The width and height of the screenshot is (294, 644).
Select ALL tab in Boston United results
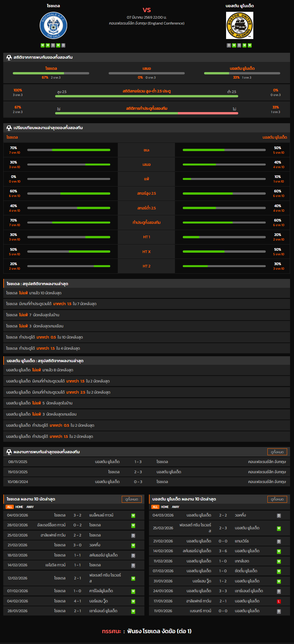155,507
